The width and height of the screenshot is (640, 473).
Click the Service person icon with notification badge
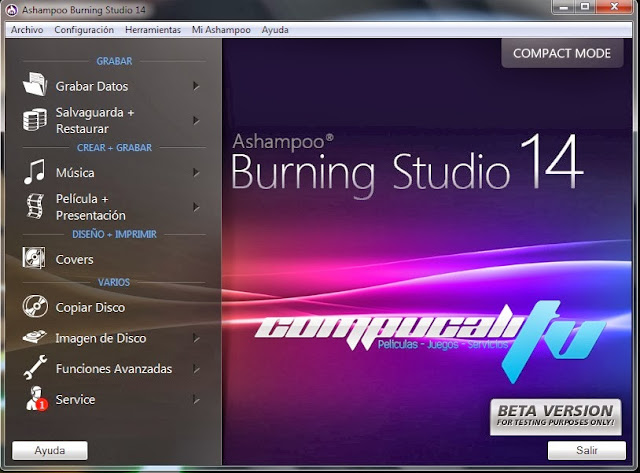click(37, 398)
